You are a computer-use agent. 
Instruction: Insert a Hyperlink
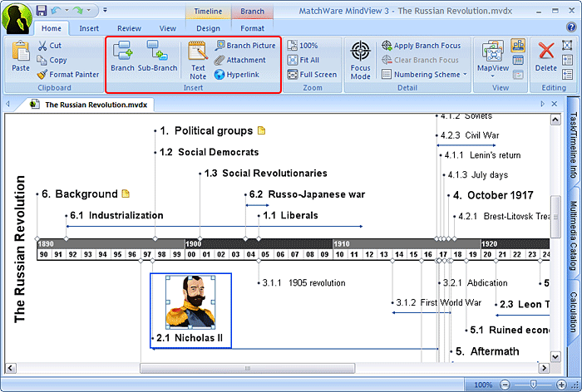pyautogui.click(x=237, y=75)
